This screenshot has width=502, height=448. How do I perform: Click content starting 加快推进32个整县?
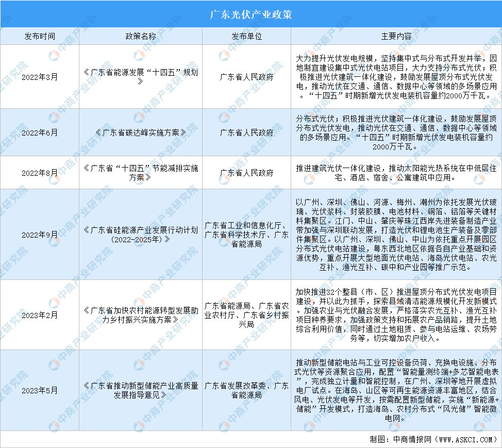(396, 315)
